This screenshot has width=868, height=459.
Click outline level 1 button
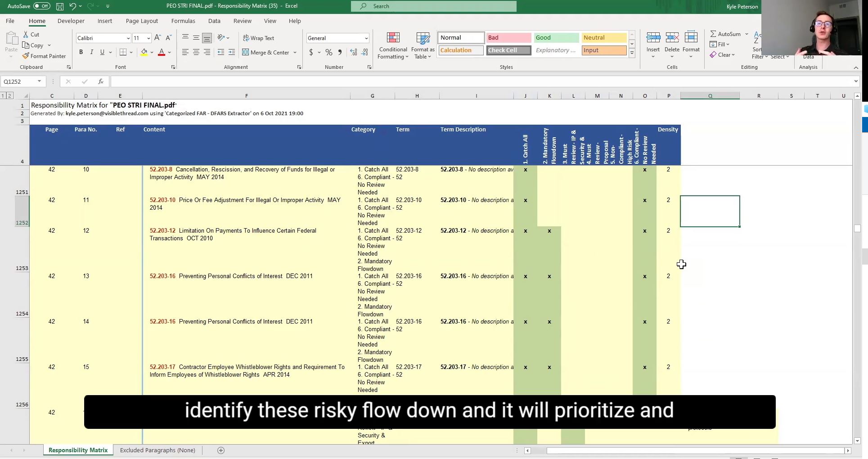[3, 95]
